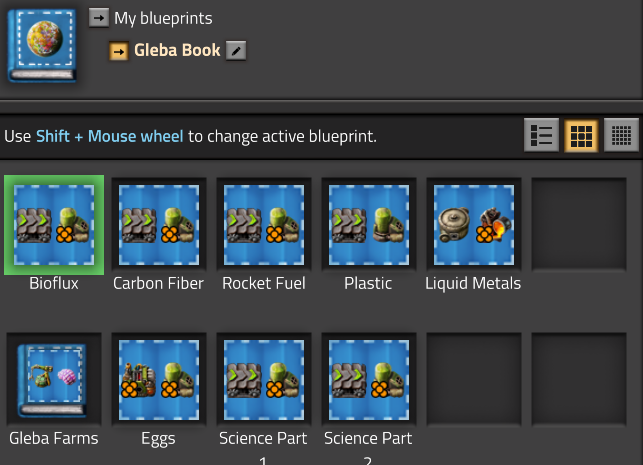The height and width of the screenshot is (465, 643).
Task: Open the Science Part 2 blueprint
Action: pyautogui.click(x=369, y=380)
